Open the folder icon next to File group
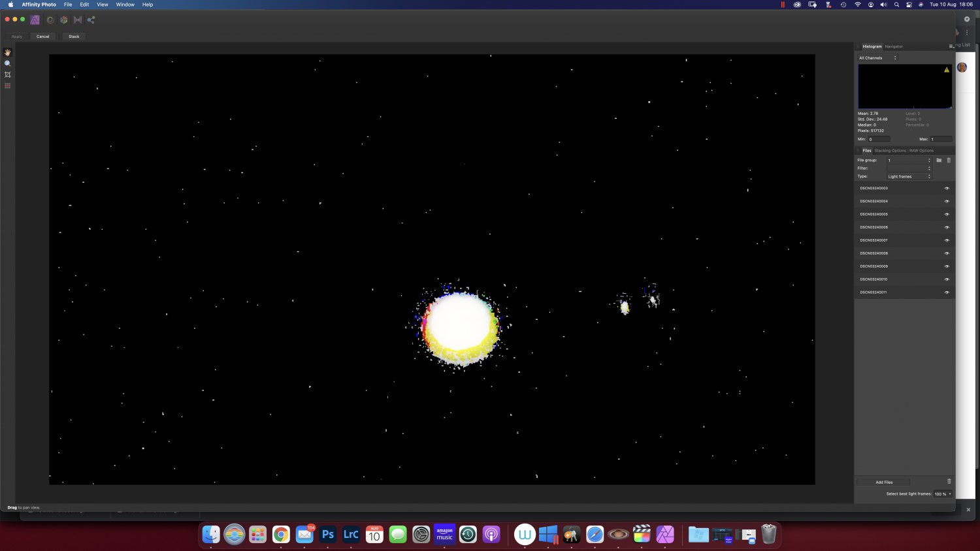980x551 pixels. pyautogui.click(x=939, y=160)
